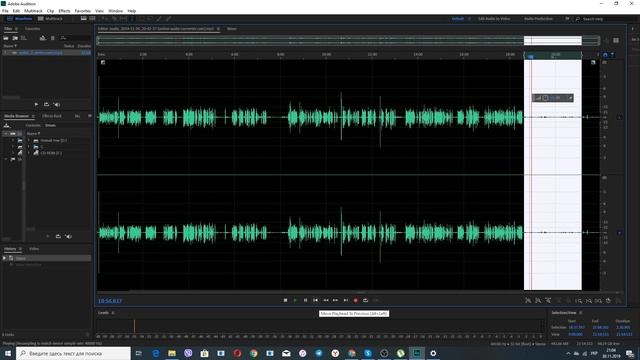Click Play button in Files panel preview
This screenshot has height=360, width=640.
[36, 104]
